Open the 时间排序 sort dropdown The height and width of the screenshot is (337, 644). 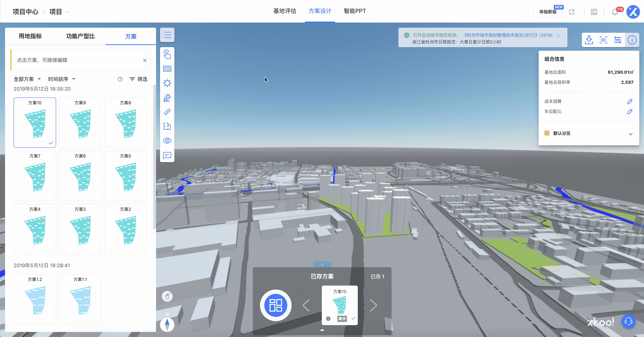tap(61, 79)
